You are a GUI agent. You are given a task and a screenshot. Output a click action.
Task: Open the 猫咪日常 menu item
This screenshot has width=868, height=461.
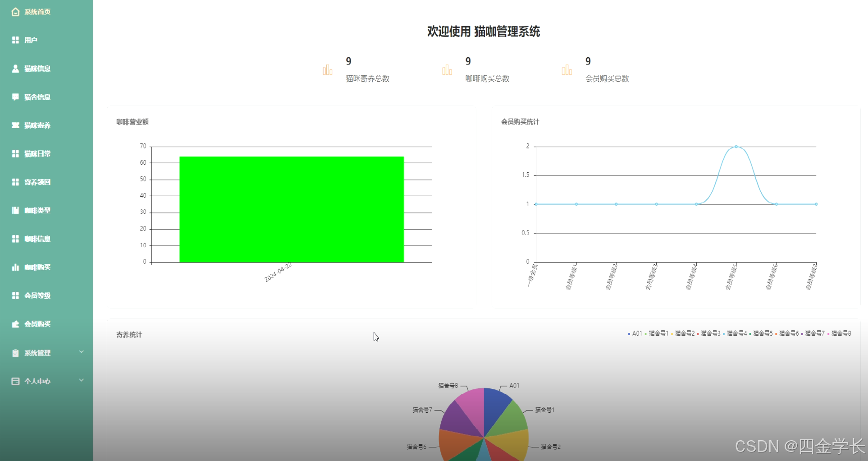(46, 154)
